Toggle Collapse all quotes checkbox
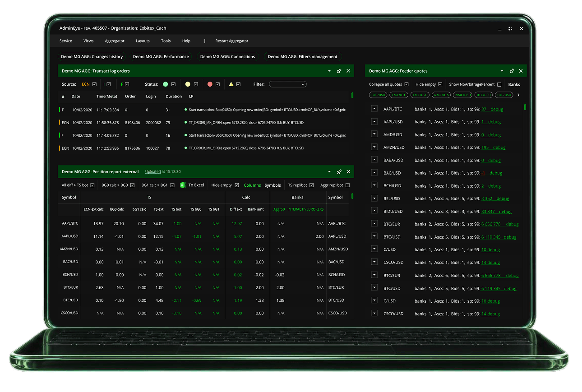Screen dimensions: 582x392 tap(406, 84)
